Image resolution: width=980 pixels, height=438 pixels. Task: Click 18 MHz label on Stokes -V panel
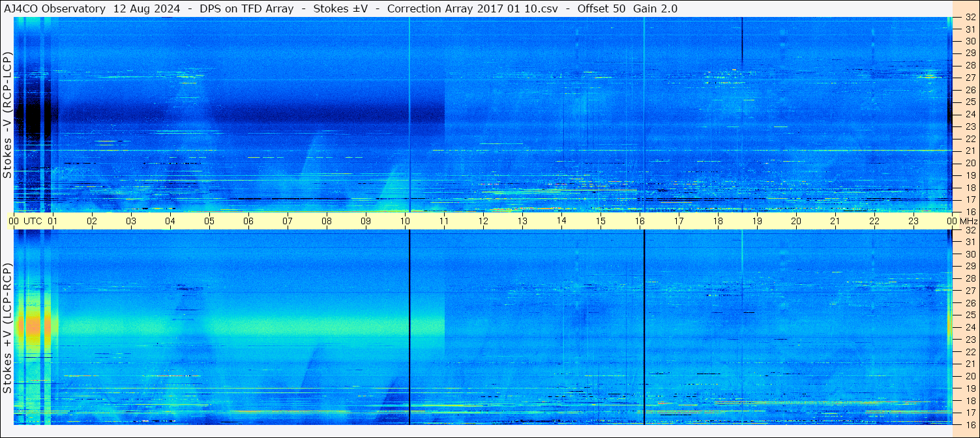pos(970,187)
